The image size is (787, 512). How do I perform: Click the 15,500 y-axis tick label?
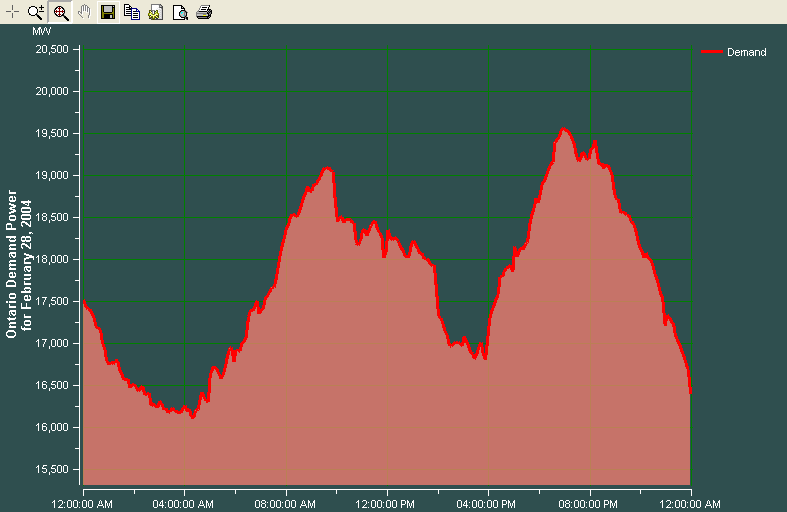tap(51, 469)
